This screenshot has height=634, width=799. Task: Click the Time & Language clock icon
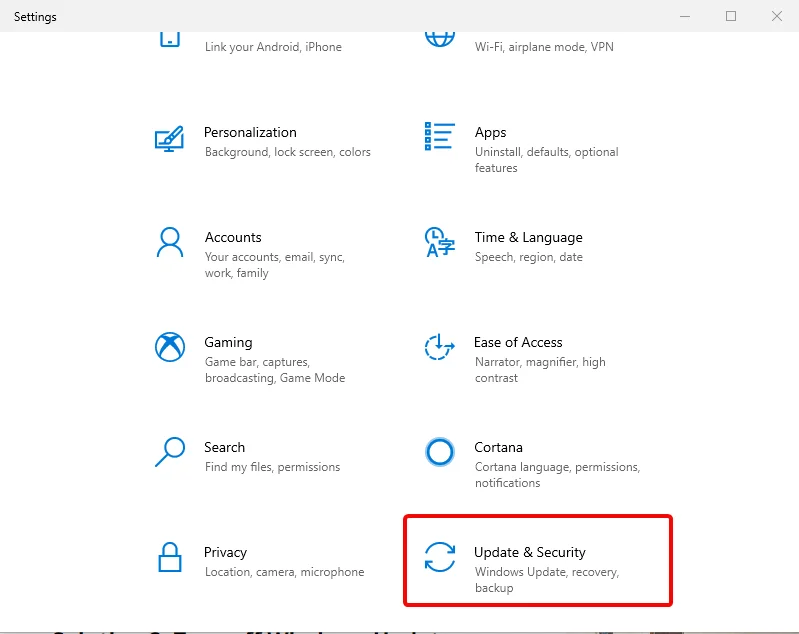click(440, 243)
